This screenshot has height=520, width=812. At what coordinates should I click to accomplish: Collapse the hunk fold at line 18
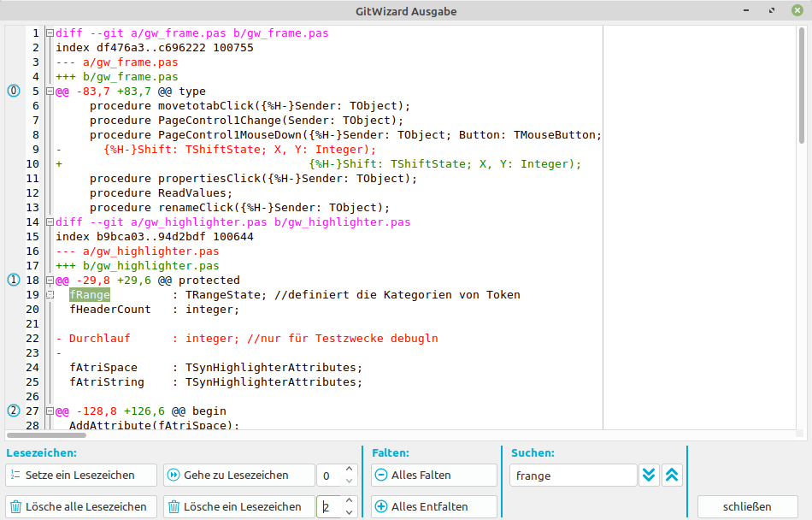click(x=50, y=280)
